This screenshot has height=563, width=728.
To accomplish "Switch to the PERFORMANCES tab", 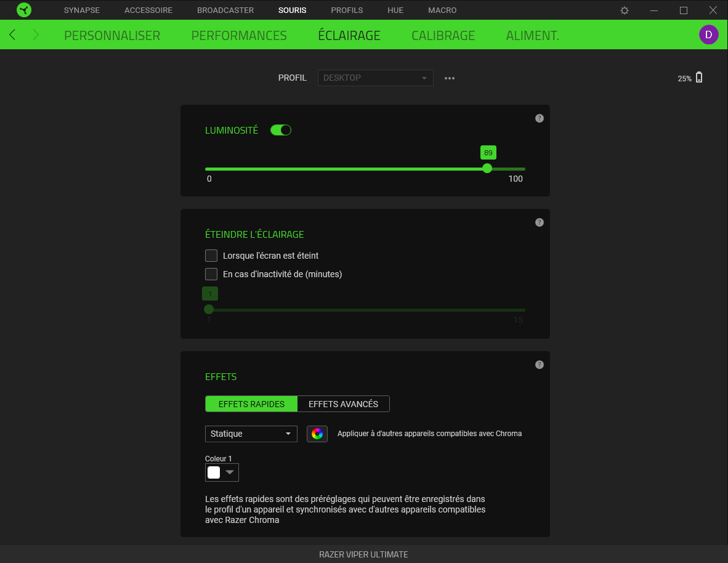I will [x=239, y=35].
